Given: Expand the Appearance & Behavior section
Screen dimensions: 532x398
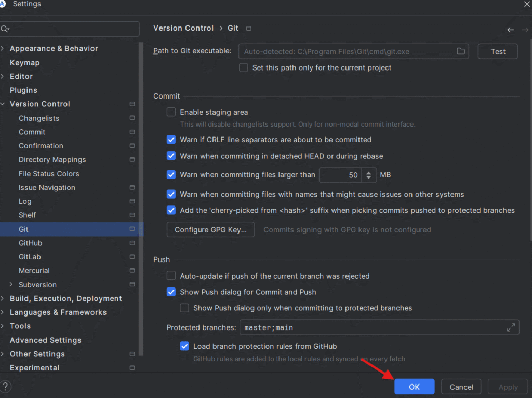Looking at the screenshot, I should coord(3,48).
